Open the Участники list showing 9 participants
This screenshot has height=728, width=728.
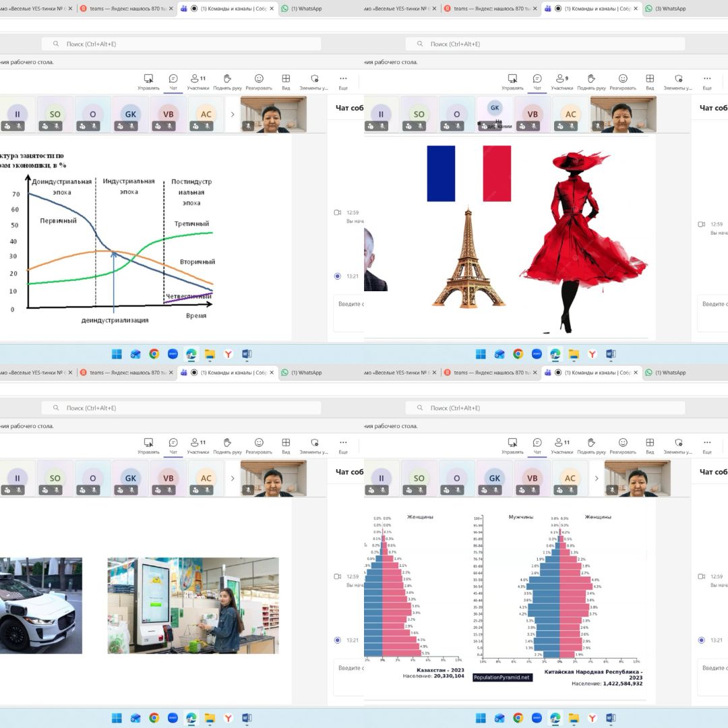(562, 82)
